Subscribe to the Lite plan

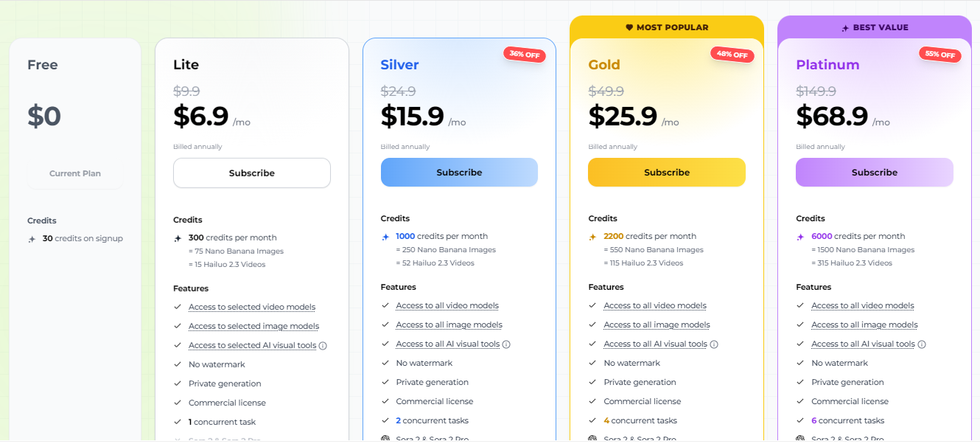pyautogui.click(x=251, y=173)
